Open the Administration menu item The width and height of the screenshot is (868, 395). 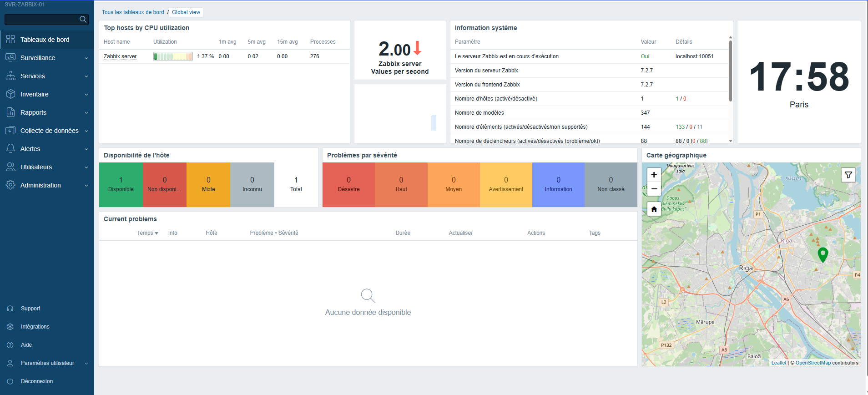(x=47, y=185)
